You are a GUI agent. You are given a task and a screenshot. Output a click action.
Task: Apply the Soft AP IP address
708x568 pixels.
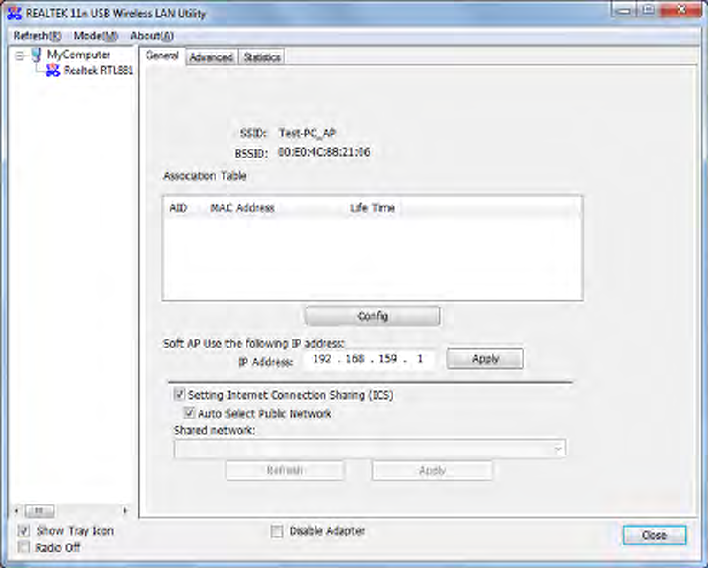pyautogui.click(x=485, y=358)
